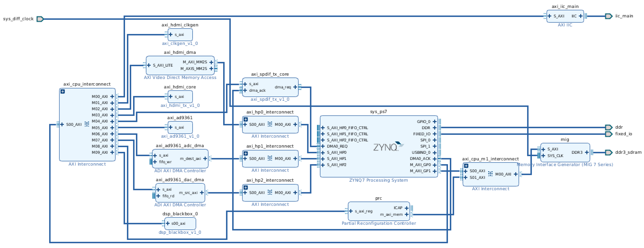Image resolution: width=644 pixels, height=248 pixels.
Task: Expand the ICAP pin on prc block
Action: click(x=406, y=208)
